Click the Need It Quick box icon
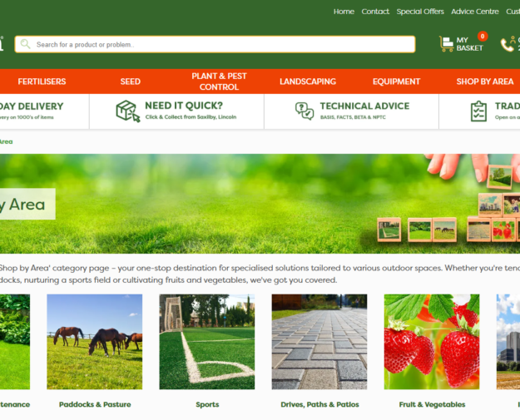The height and width of the screenshot is (420, 520). [x=127, y=111]
